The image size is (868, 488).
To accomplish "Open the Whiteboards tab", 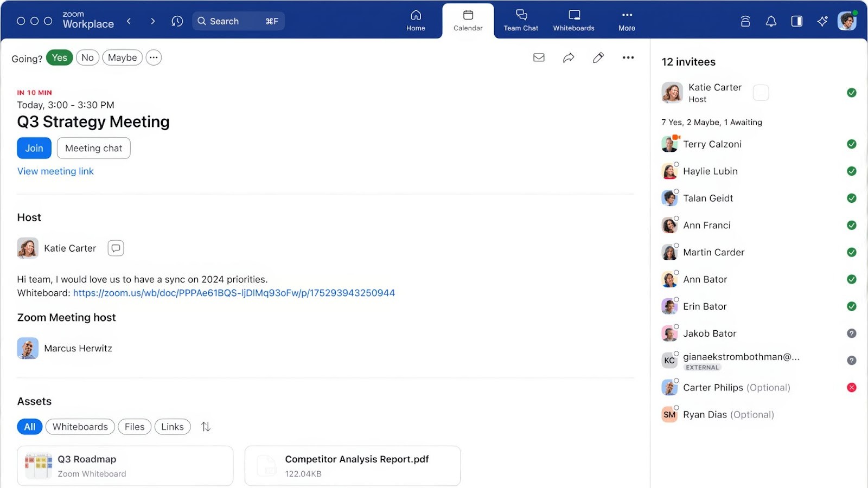I will (x=573, y=21).
